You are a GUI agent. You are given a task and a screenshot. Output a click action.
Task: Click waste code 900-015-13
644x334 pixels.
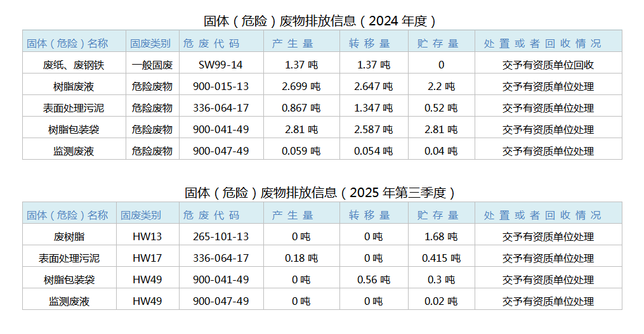221,86
